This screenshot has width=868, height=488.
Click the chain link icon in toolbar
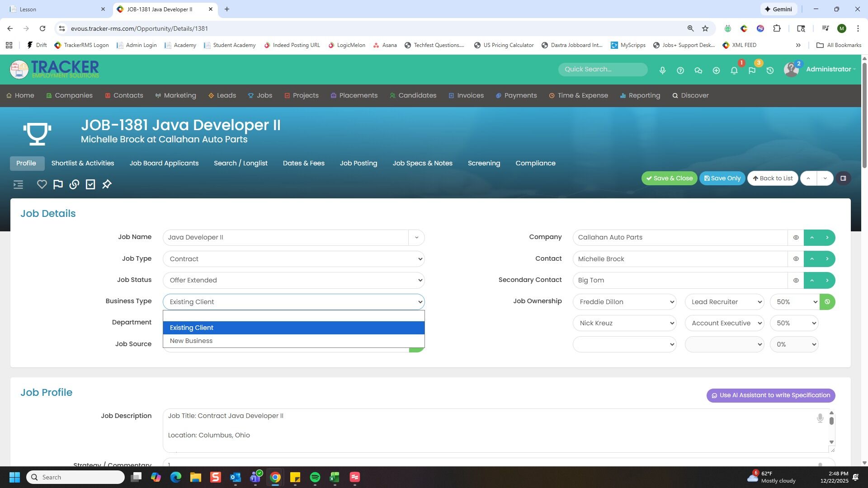point(74,184)
